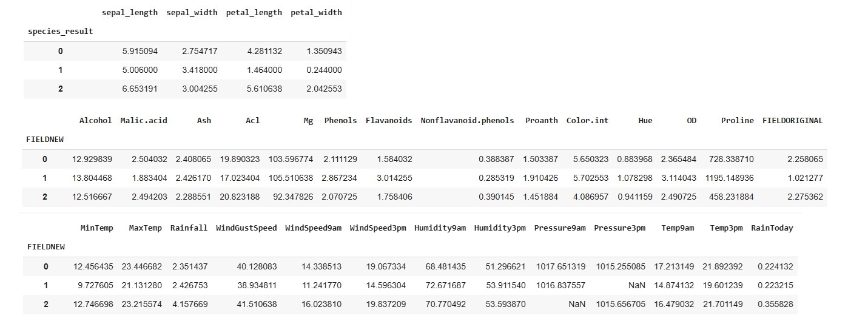868x321 pixels.
Task: Click the FIELDORIGINAL column header
Action: 792,120
